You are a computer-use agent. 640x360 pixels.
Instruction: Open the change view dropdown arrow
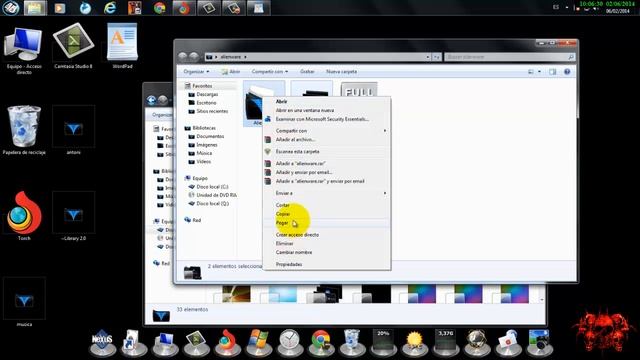tap(539, 72)
